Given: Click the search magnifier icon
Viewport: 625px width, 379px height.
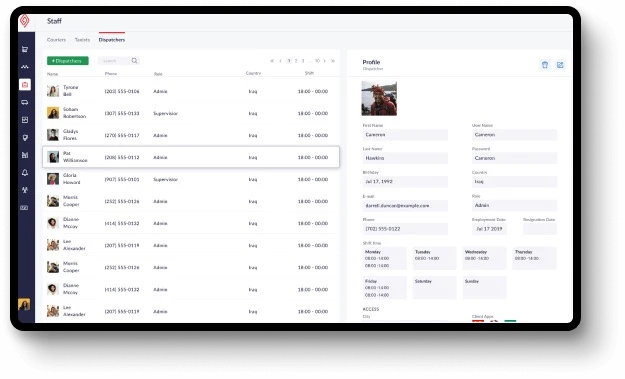Looking at the screenshot, I should pyautogui.click(x=134, y=61).
